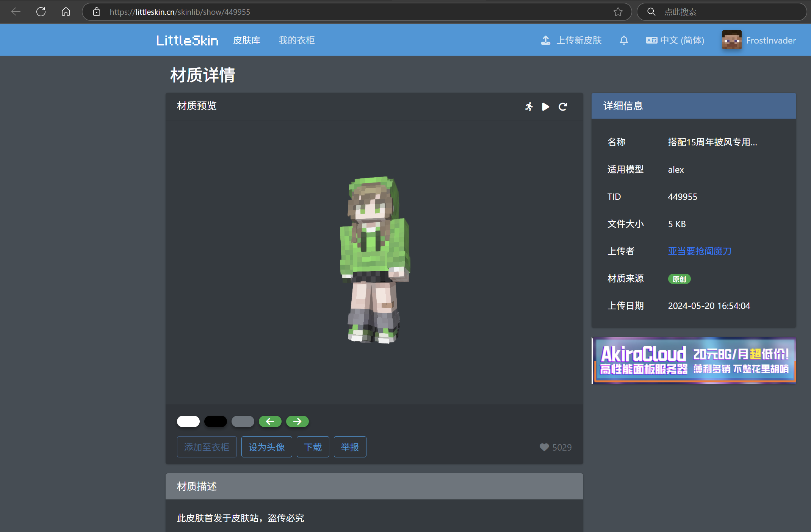Viewport: 811px width, 532px height.
Task: Reload the page with refresh icon
Action: click(x=41, y=12)
